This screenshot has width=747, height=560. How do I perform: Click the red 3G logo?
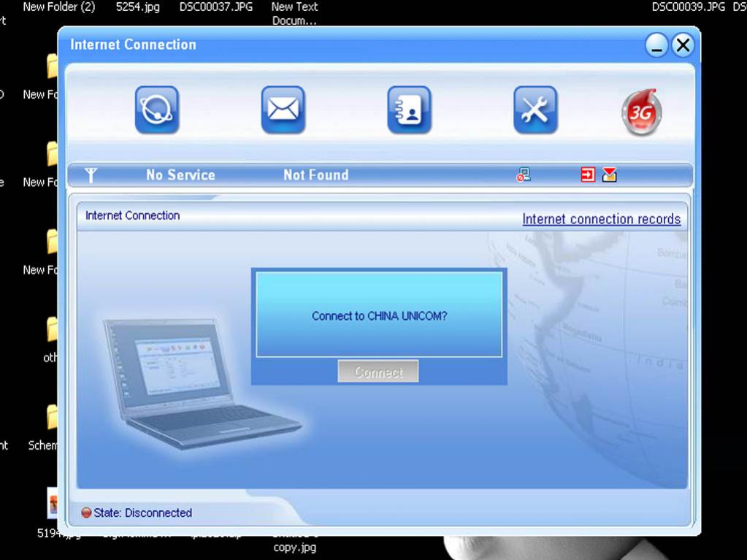641,112
